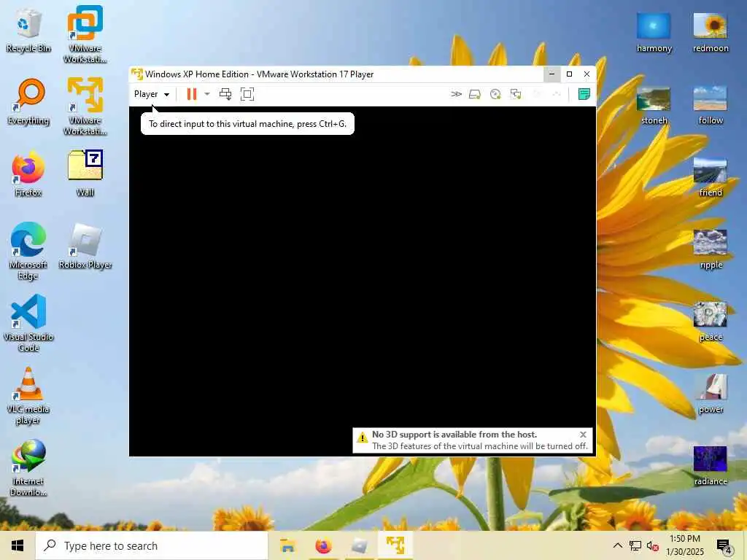The image size is (747, 560).
Task: Click the double-chevron show devices icon
Action: tap(456, 94)
